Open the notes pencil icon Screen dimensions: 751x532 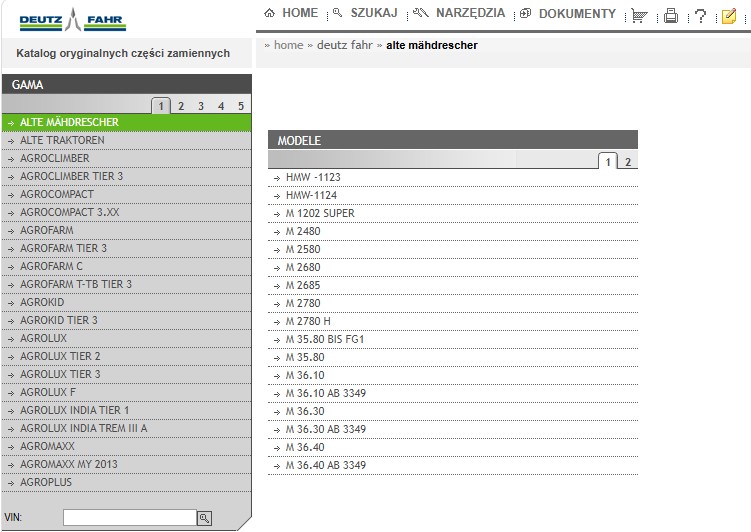728,16
